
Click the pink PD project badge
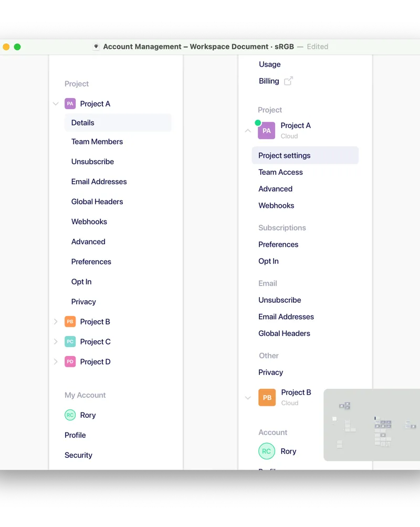tap(70, 362)
